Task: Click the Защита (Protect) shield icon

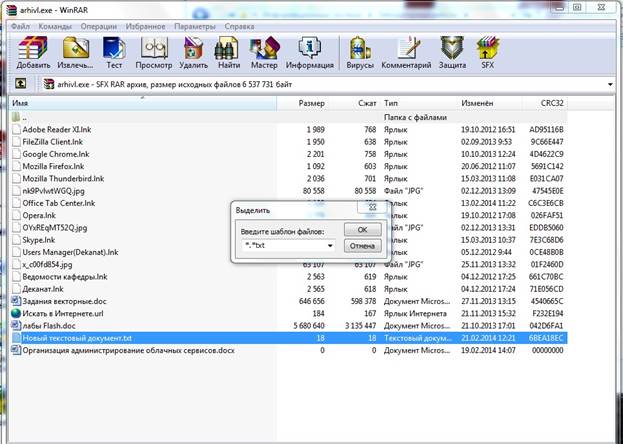Action: [452, 48]
